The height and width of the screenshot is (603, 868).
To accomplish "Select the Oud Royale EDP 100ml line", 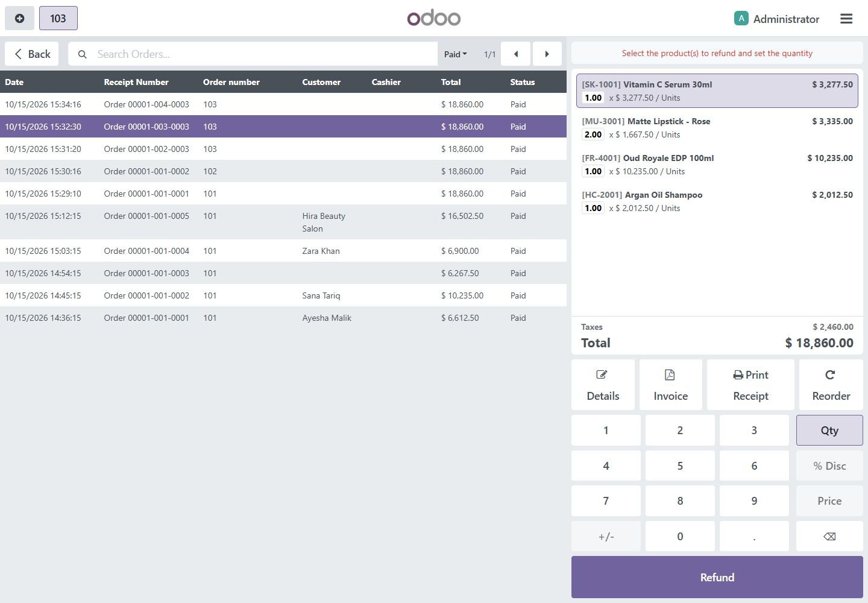I will pos(717,165).
